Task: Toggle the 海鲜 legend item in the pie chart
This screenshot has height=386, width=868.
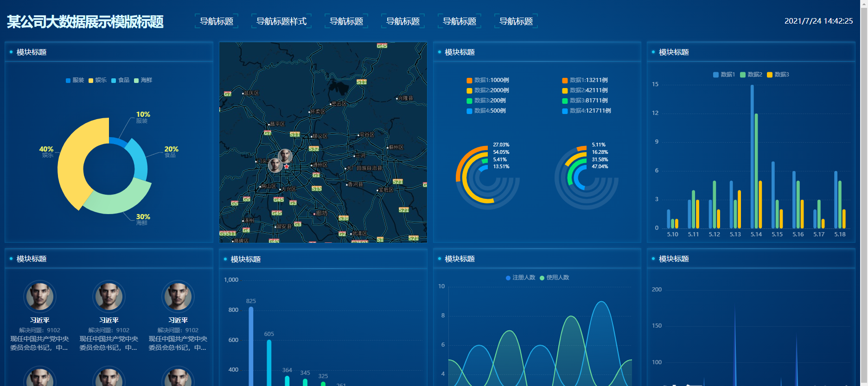Action: coord(143,80)
